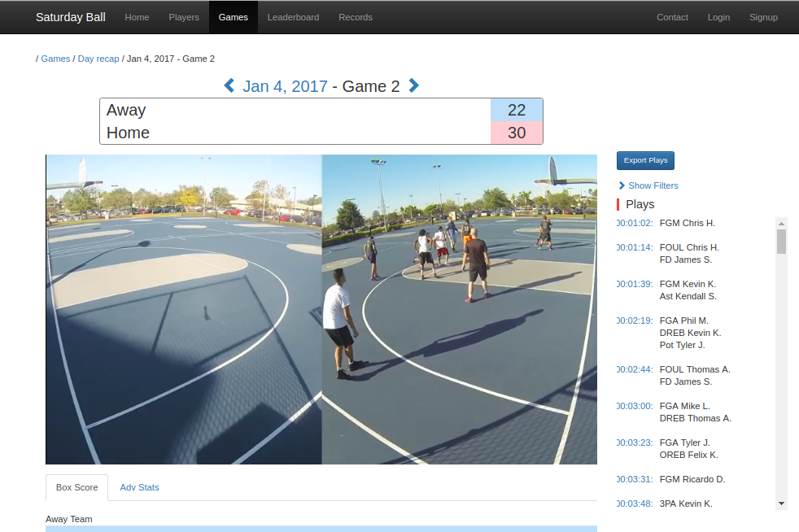Switch to the Adv Stats tab

139,487
